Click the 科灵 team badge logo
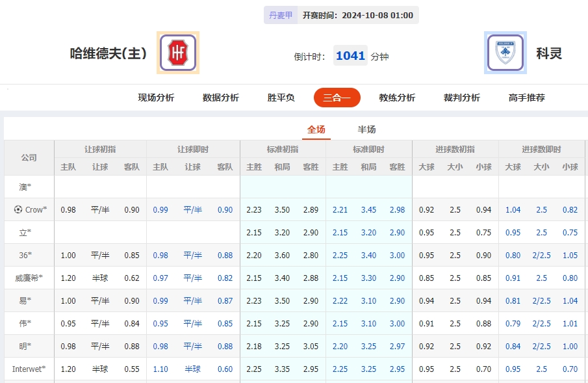Viewport: 588px width, 383px height. tap(505, 53)
